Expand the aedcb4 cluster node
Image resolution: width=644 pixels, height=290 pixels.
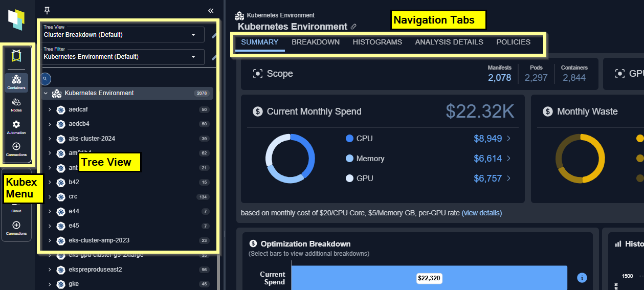[x=50, y=124]
